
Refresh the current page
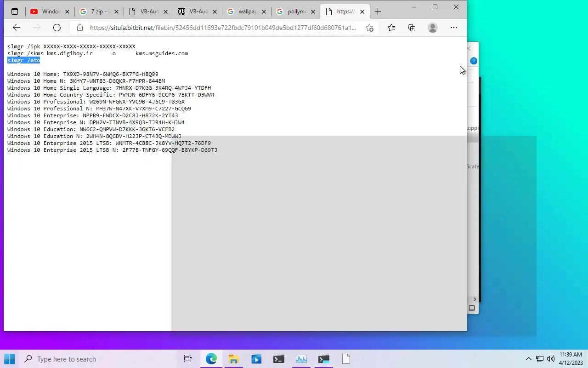(x=57, y=28)
